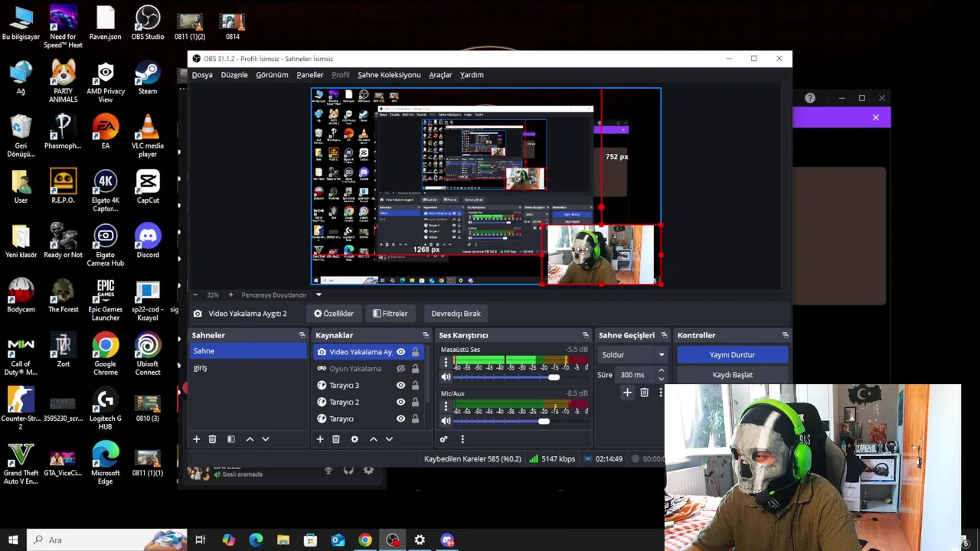Remove transition with the trash icon
The image size is (980, 551).
(x=644, y=393)
